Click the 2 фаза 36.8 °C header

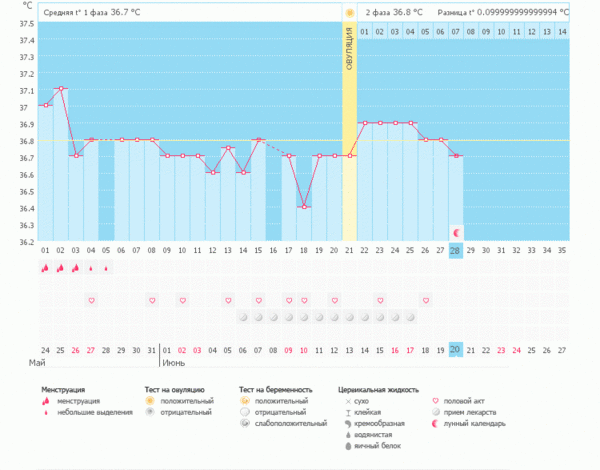tap(394, 13)
